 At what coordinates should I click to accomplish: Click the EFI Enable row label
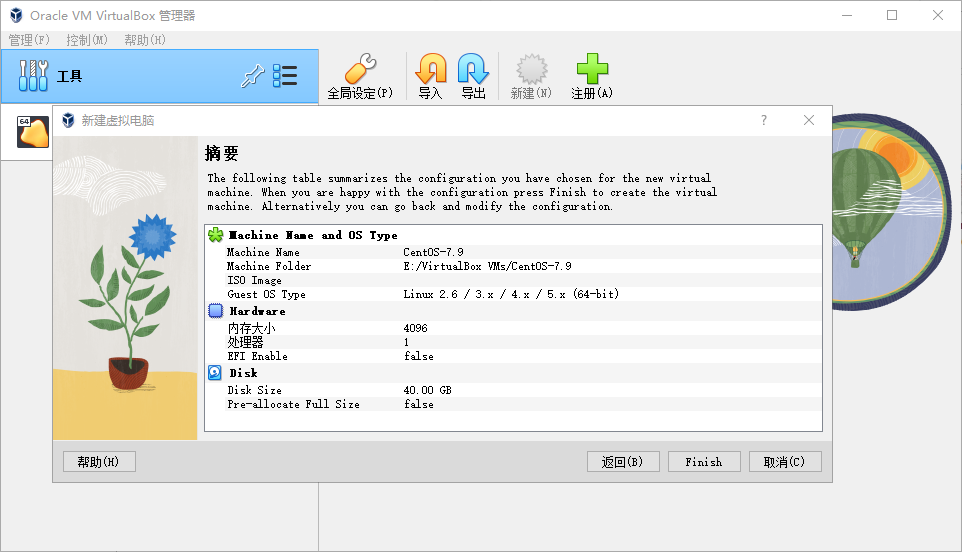(x=257, y=356)
